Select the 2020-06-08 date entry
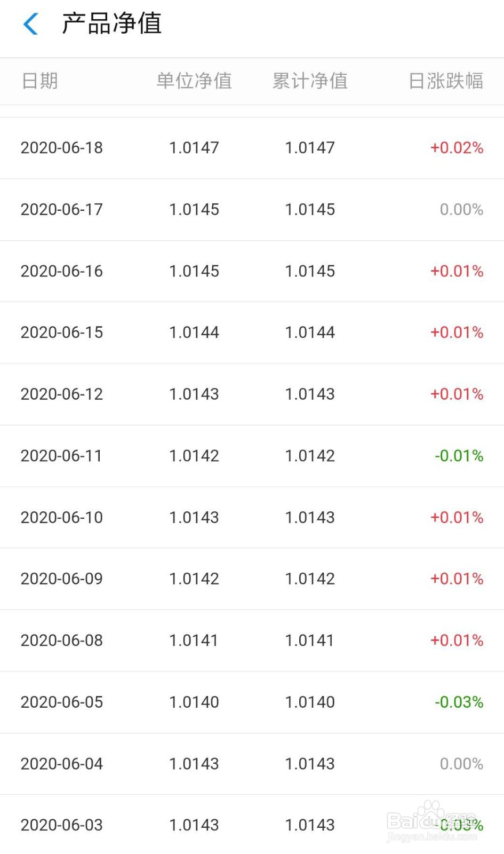504x854 pixels. coord(62,640)
